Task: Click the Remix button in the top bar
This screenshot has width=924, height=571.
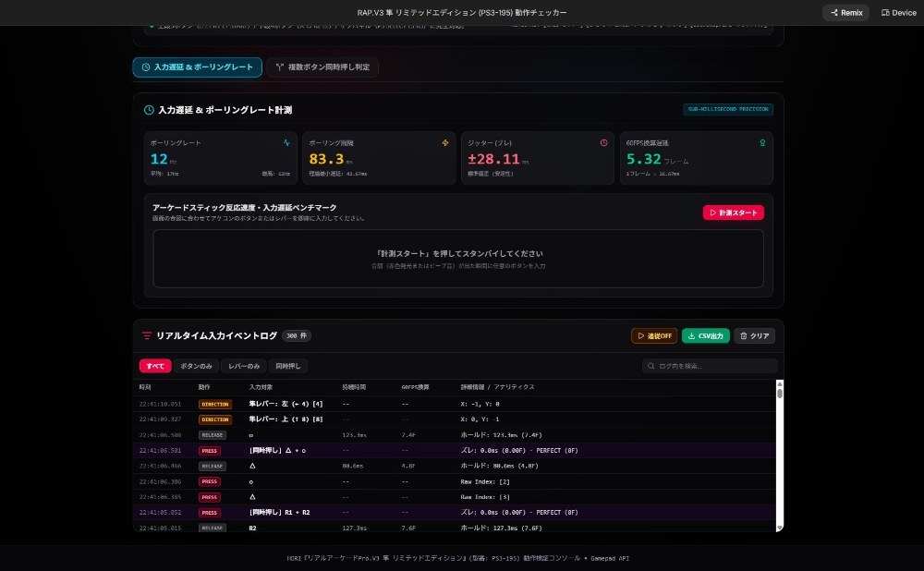Action: [845, 12]
